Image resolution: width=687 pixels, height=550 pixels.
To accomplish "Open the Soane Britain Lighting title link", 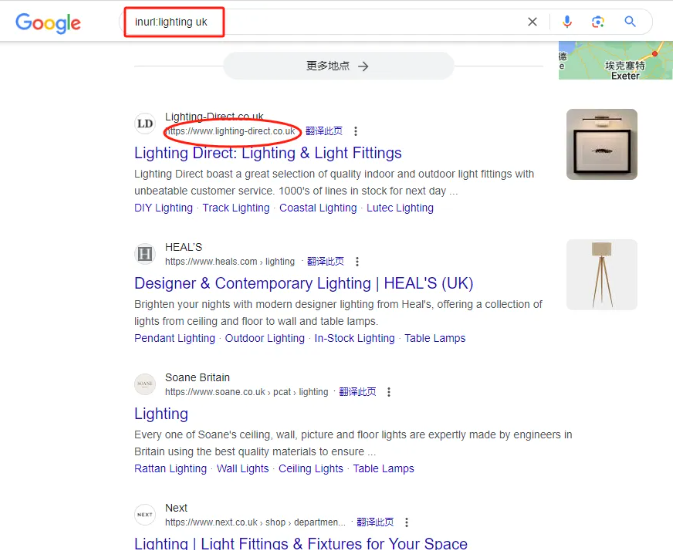I will click(x=161, y=414).
